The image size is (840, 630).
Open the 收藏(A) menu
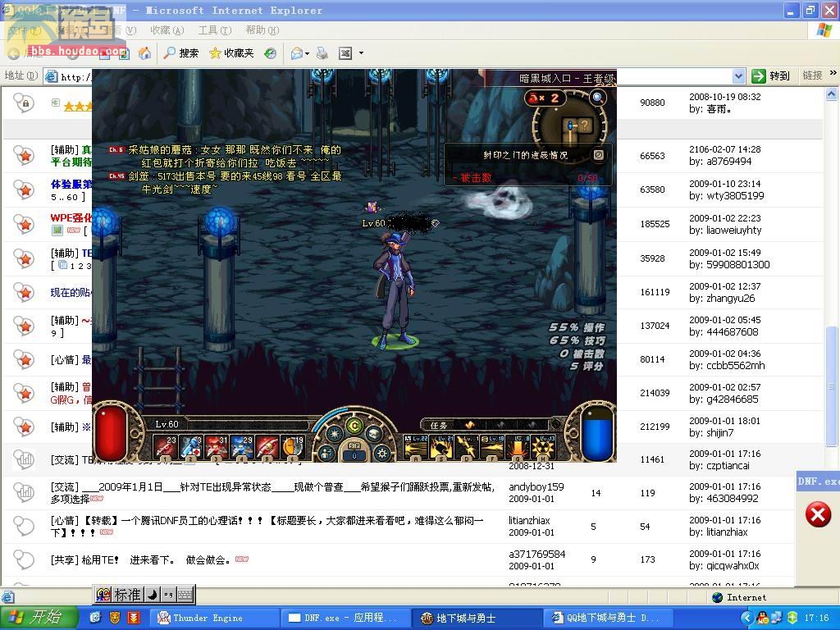(x=167, y=30)
